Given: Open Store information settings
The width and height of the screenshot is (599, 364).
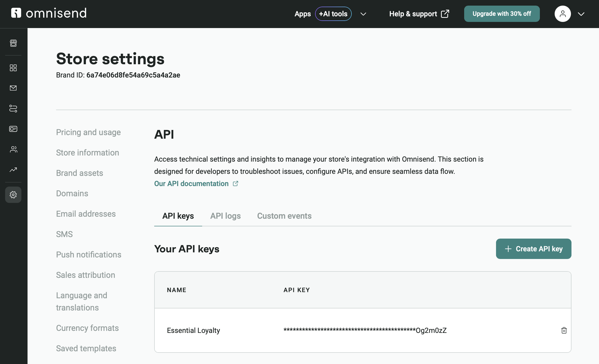Looking at the screenshot, I should click(x=88, y=153).
